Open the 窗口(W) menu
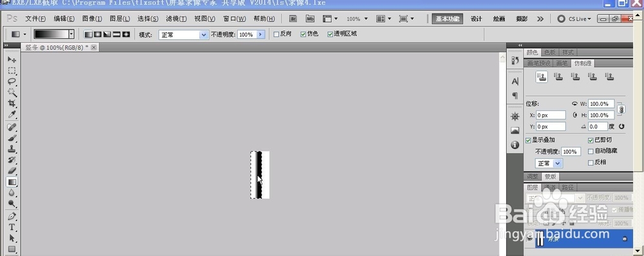The height and width of the screenshot is (256, 644). (x=234, y=19)
